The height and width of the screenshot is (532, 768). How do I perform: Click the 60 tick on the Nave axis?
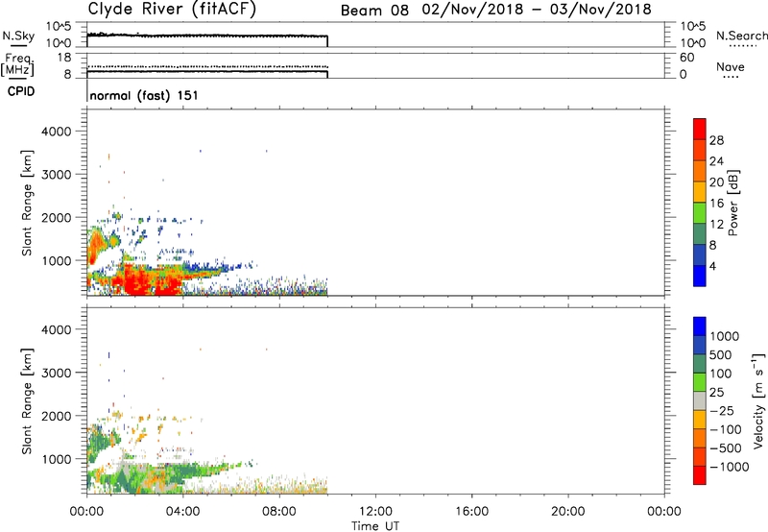click(686, 58)
